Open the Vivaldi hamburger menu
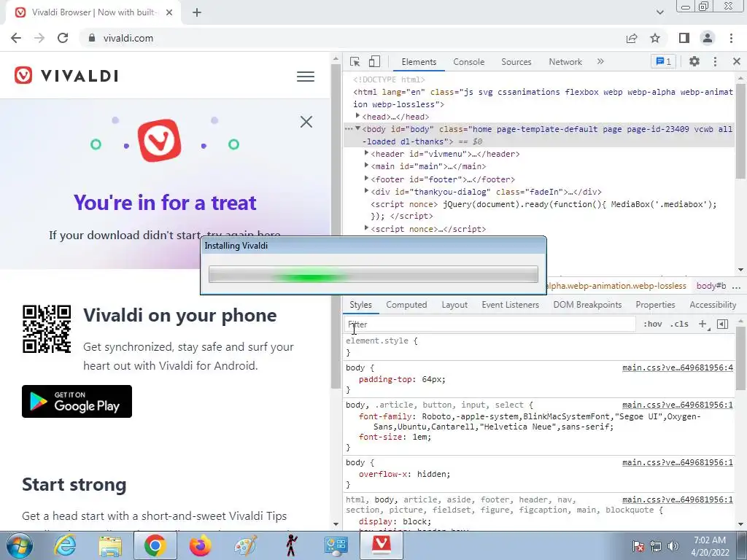Screen dimensions: 747x560 [306, 77]
